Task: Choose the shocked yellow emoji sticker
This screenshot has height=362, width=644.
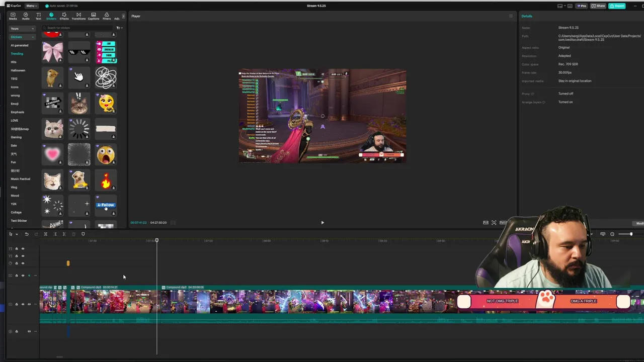Action: 106,154
